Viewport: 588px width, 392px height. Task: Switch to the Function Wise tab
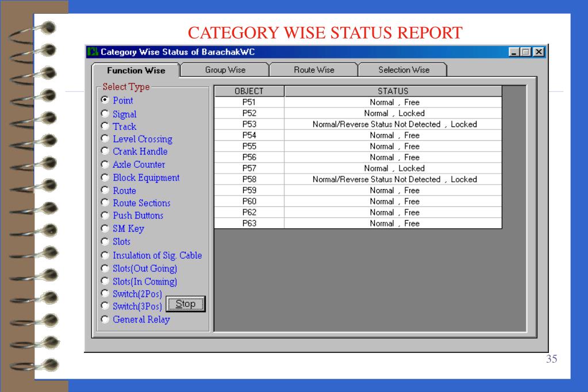pyautogui.click(x=136, y=70)
